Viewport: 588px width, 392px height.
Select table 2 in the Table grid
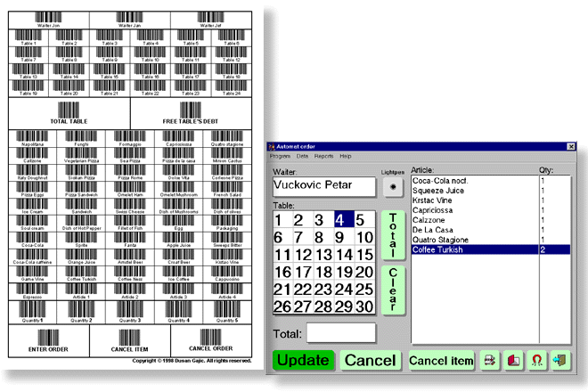303,220
